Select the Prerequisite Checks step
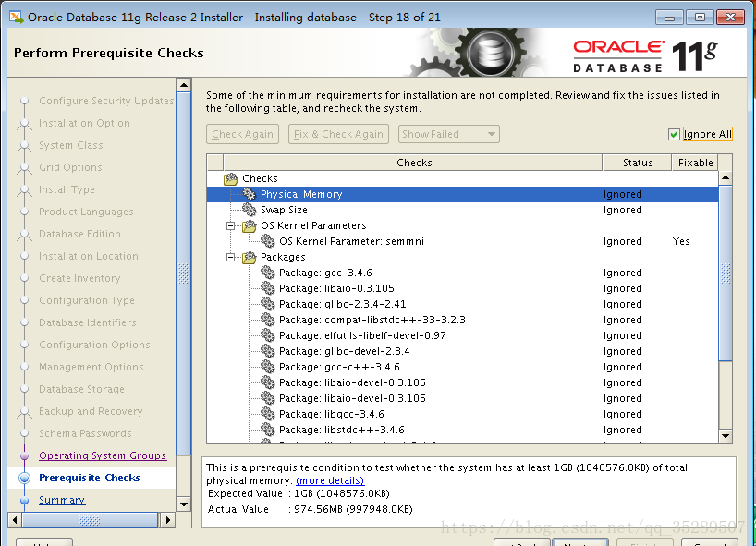The image size is (756, 546). coord(90,478)
